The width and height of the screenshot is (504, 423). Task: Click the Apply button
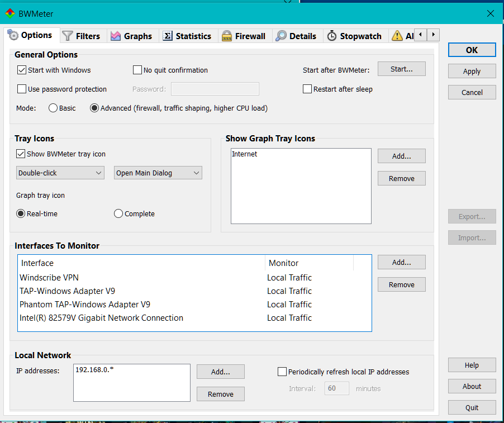[472, 72]
